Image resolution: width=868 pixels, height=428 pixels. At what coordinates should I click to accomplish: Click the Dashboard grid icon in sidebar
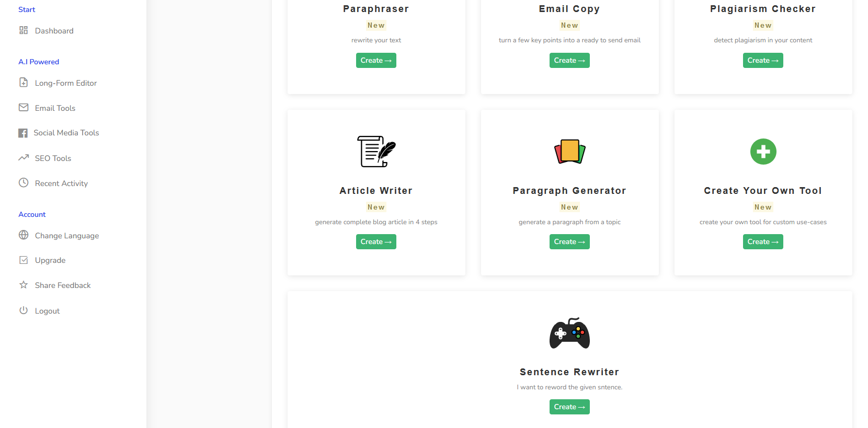coord(24,30)
